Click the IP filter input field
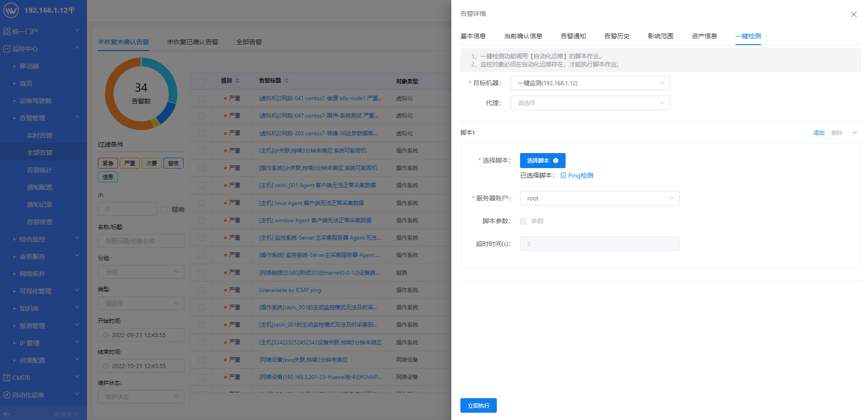Image resolution: width=868 pixels, height=420 pixels. click(x=128, y=209)
